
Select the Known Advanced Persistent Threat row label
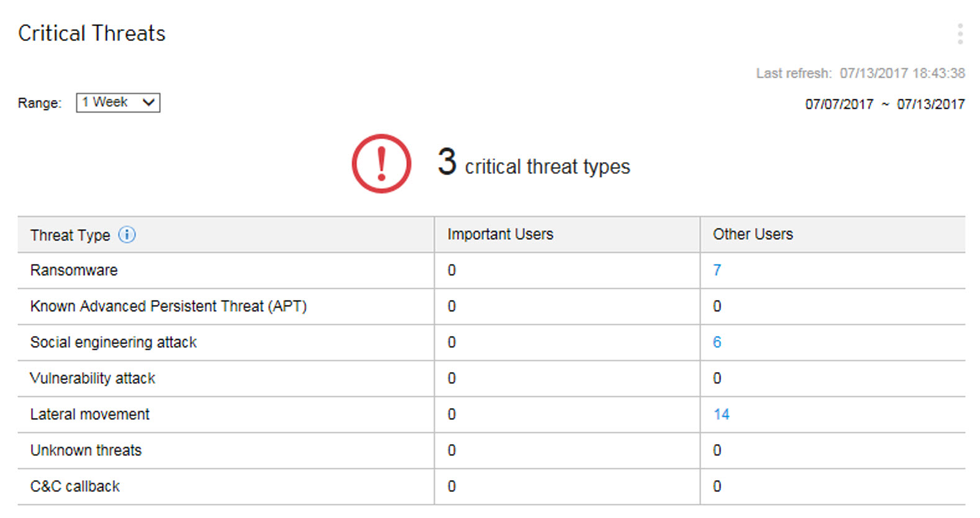(168, 306)
